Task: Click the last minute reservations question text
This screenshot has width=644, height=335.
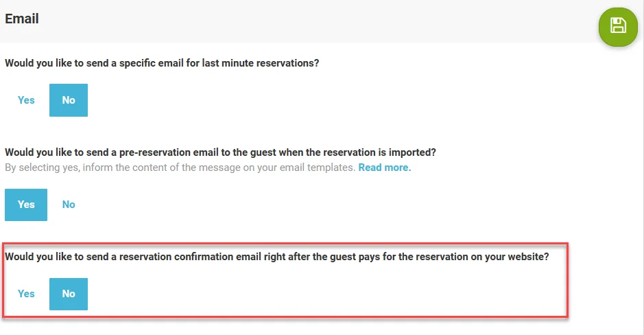Action: click(162, 63)
